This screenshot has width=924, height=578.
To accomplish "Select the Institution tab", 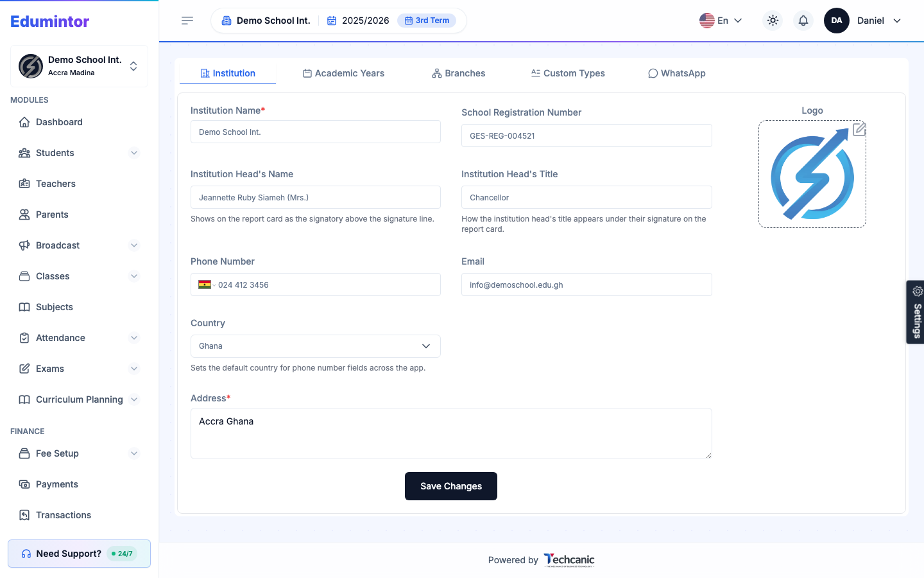I will click(228, 73).
